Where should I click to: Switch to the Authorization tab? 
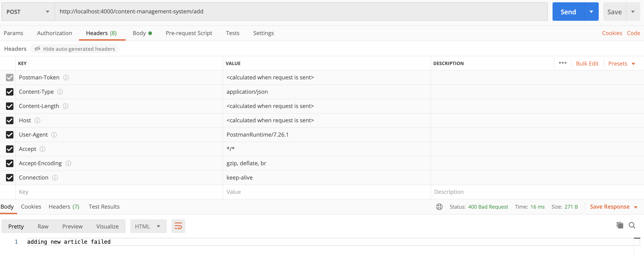[55, 33]
